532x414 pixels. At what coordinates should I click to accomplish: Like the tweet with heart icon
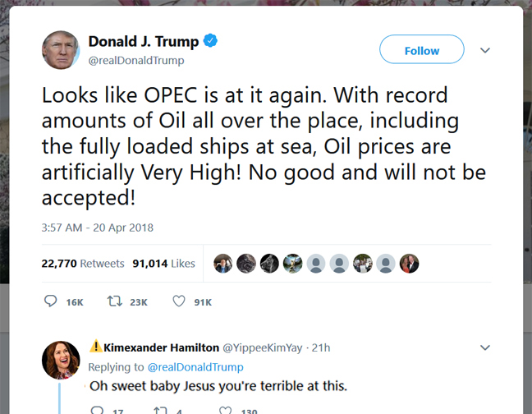(x=178, y=301)
